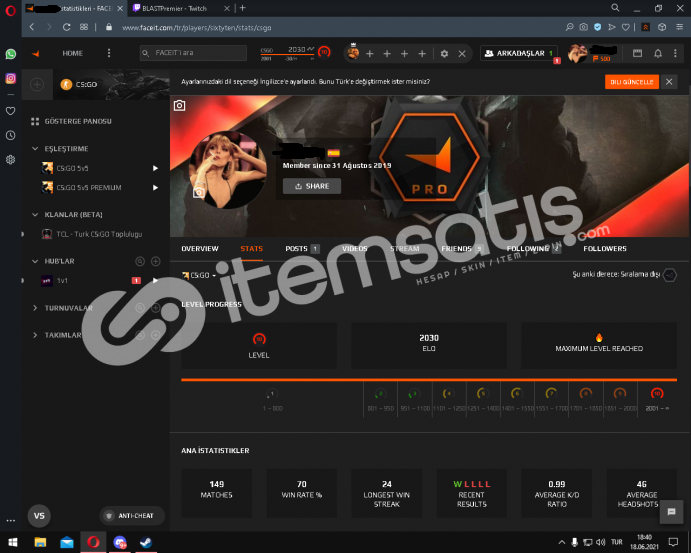Screen dimensions: 691x553
Task: Click the cover photo camera icon
Action: click(x=179, y=105)
